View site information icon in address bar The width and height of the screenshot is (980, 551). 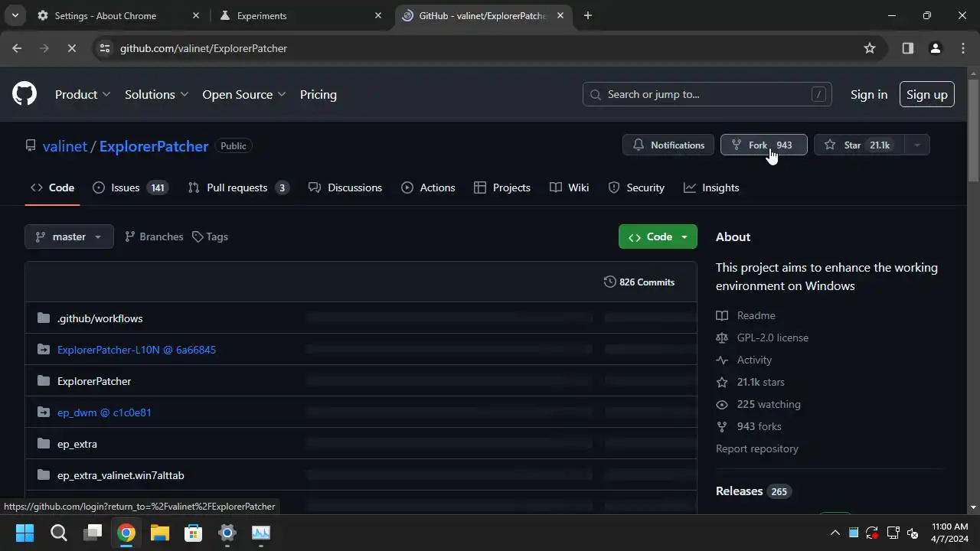[x=105, y=48]
